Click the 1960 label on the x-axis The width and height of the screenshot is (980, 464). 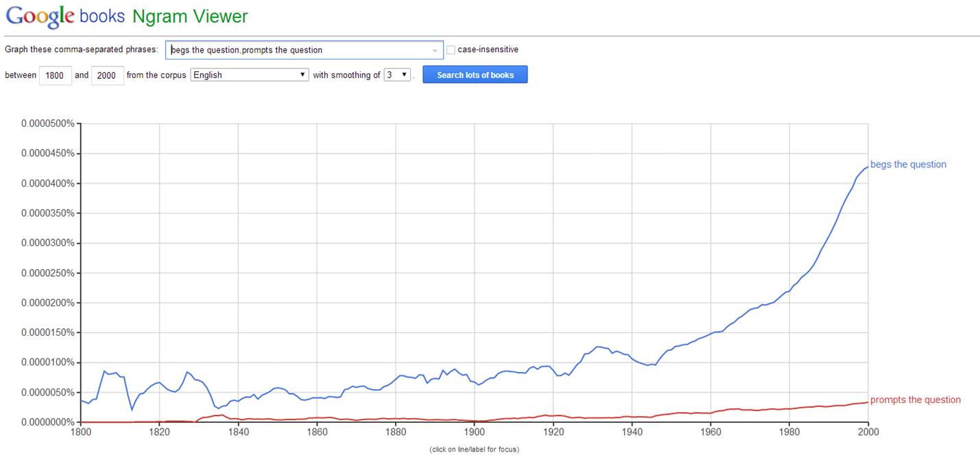(711, 433)
